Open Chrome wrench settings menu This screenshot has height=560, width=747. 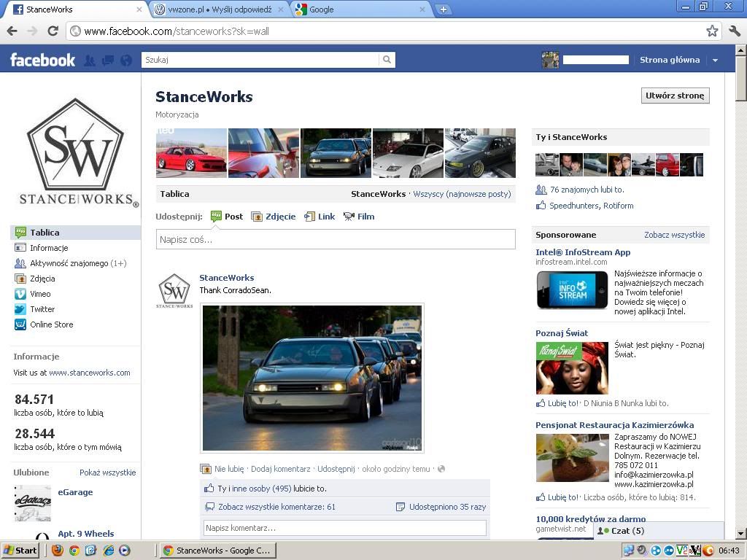tap(735, 31)
